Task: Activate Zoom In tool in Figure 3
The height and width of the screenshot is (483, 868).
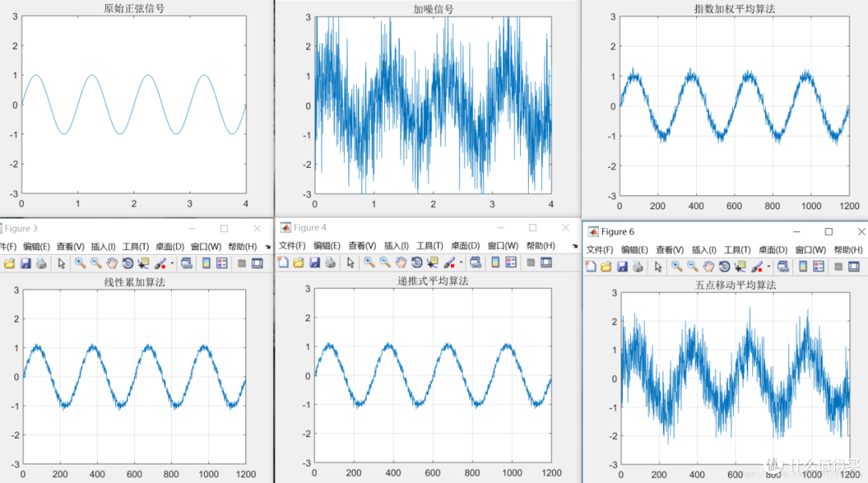Action: pyautogui.click(x=80, y=264)
